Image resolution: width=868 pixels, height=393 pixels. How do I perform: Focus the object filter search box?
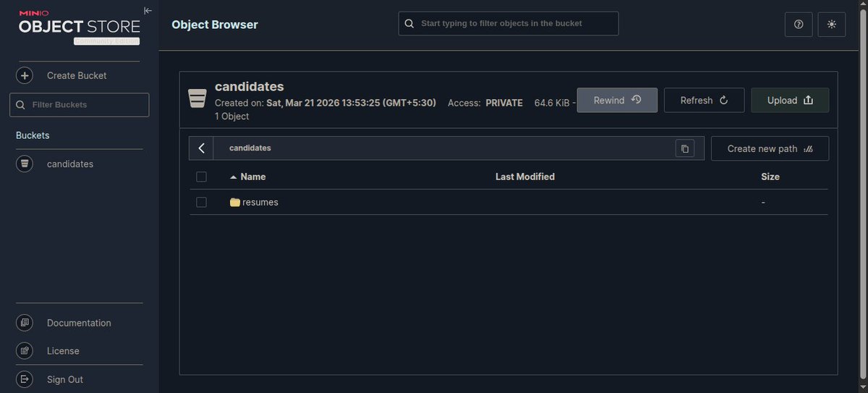509,23
